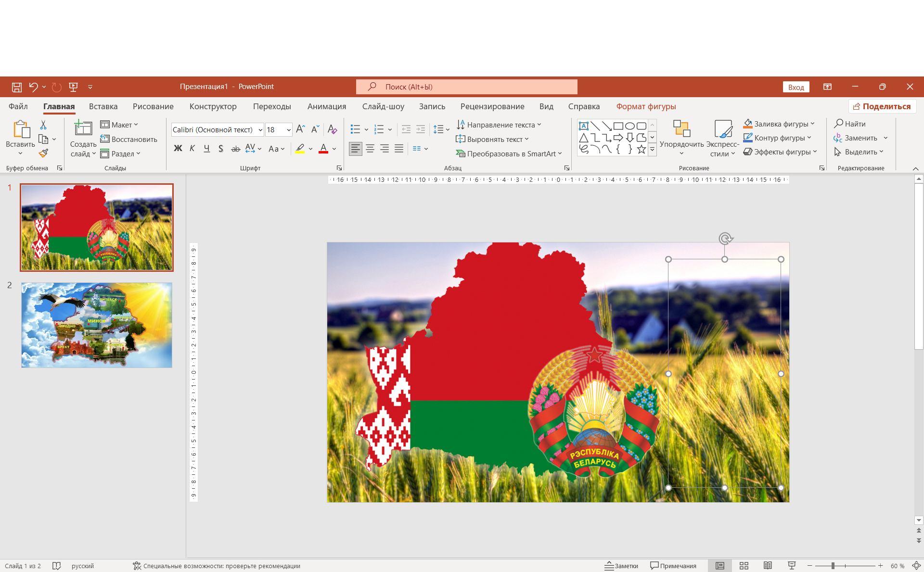Insert a text box shape

tap(584, 126)
